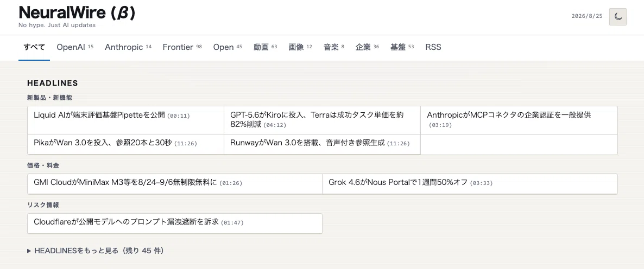
Task: Switch to the 企業 tab
Action: [367, 47]
